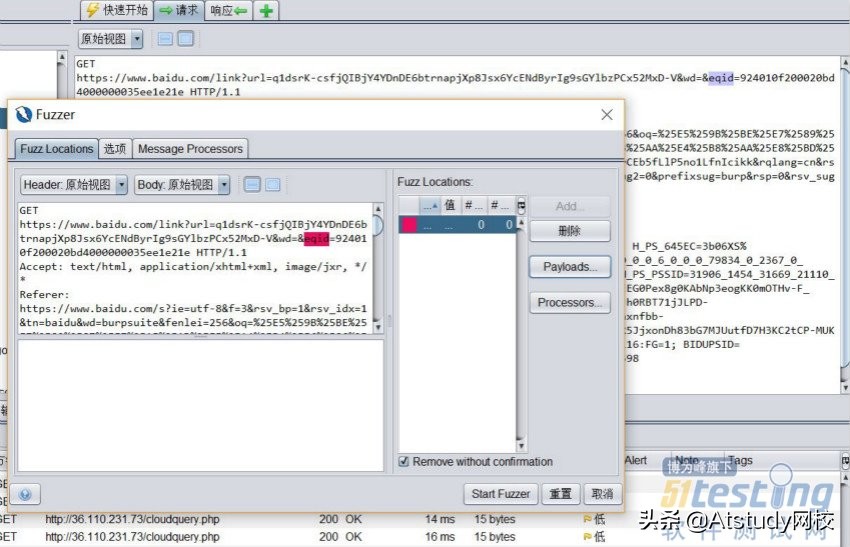Click first split-view icon in Fuzzer dialog
850x547 pixels.
[x=252, y=185]
